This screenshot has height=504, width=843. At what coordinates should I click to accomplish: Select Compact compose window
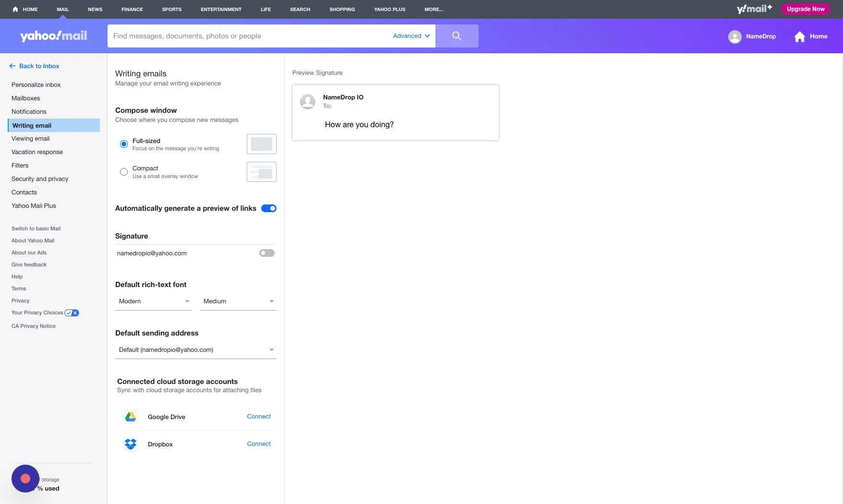[x=124, y=172]
